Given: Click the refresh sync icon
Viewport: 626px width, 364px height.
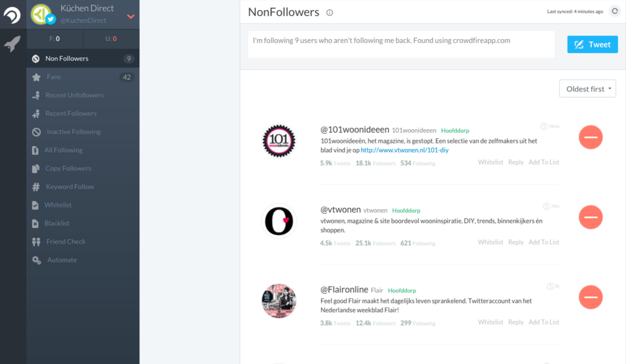Looking at the screenshot, I should click(615, 11).
